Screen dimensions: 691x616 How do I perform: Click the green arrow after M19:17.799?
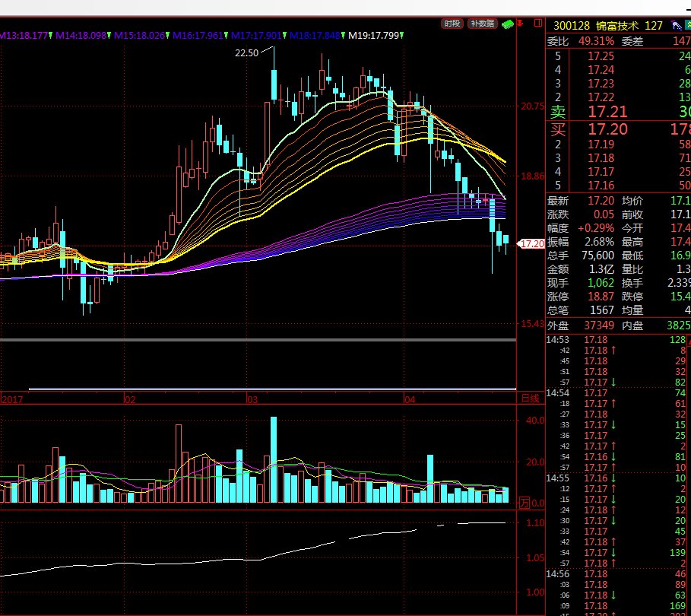tap(401, 35)
